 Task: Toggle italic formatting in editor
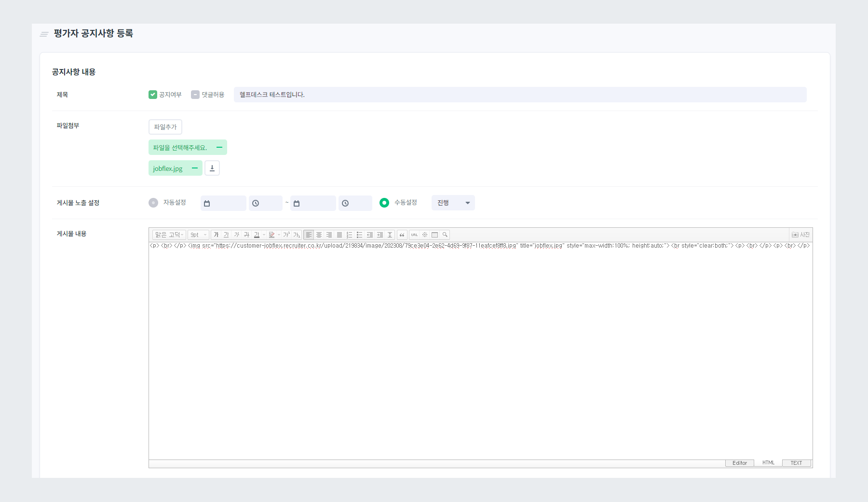click(236, 235)
